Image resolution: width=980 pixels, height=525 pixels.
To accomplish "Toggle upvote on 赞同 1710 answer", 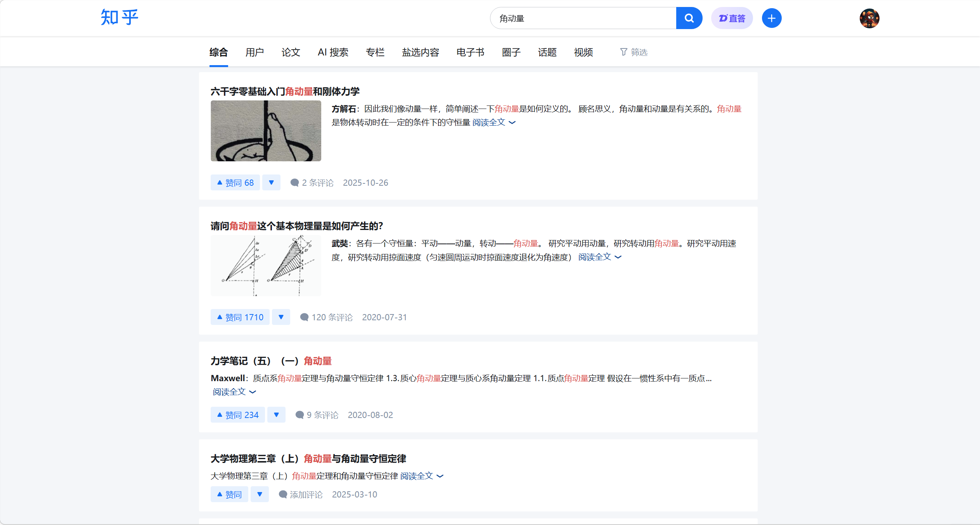I will pyautogui.click(x=240, y=317).
